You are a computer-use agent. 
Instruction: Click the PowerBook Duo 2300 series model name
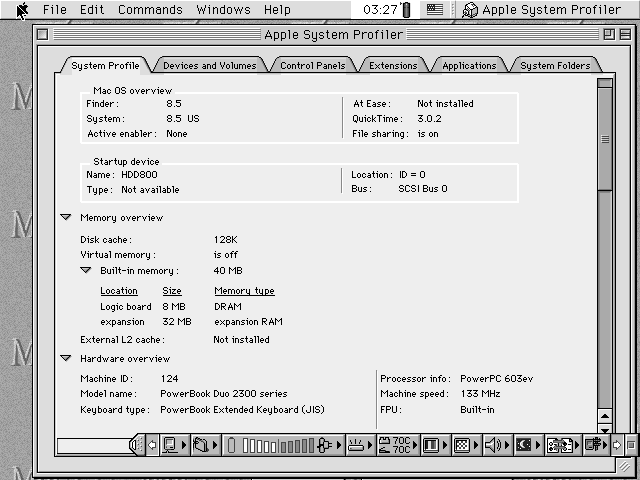click(224, 394)
